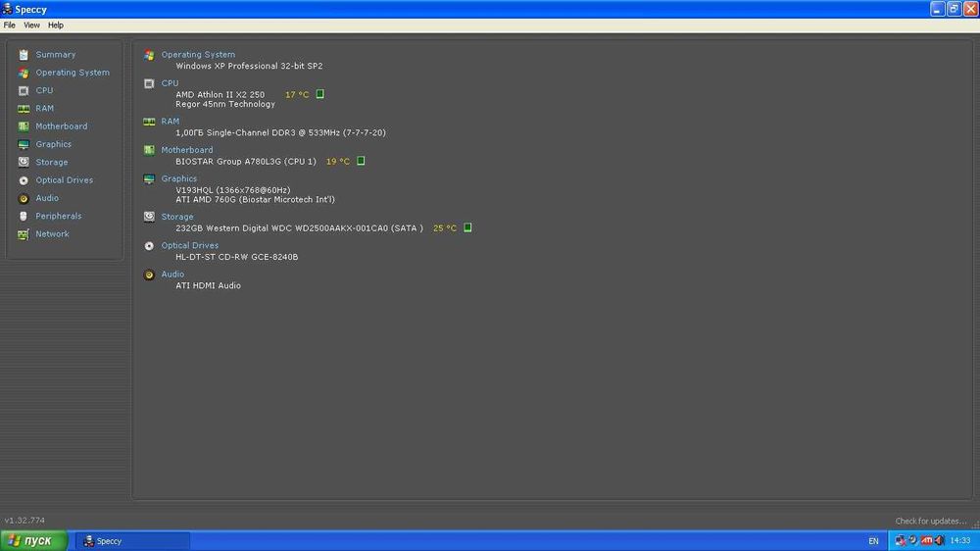Click version number v1.32.774
This screenshot has height=551, width=980.
click(25, 521)
